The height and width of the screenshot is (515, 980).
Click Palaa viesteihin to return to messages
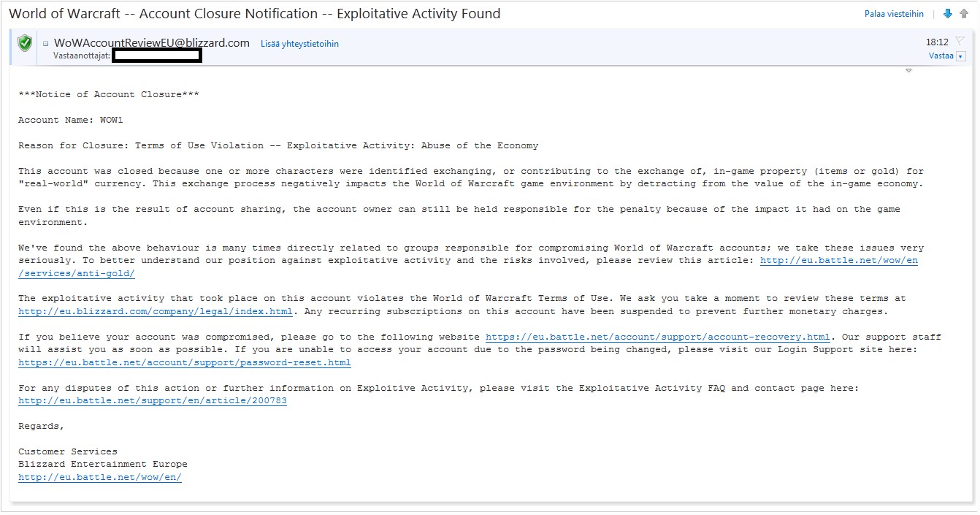click(894, 14)
